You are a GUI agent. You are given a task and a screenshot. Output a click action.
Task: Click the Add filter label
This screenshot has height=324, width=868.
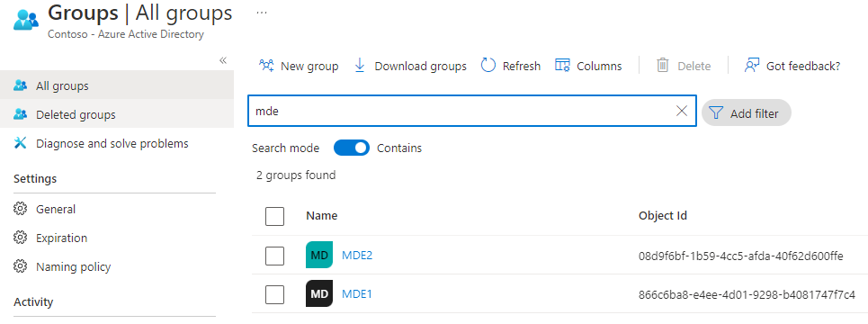[x=755, y=113]
